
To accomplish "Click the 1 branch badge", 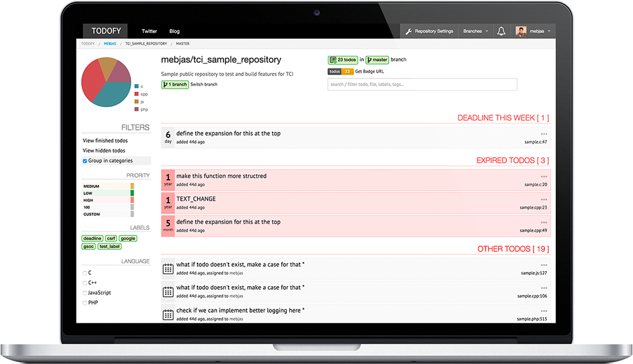I will point(175,84).
